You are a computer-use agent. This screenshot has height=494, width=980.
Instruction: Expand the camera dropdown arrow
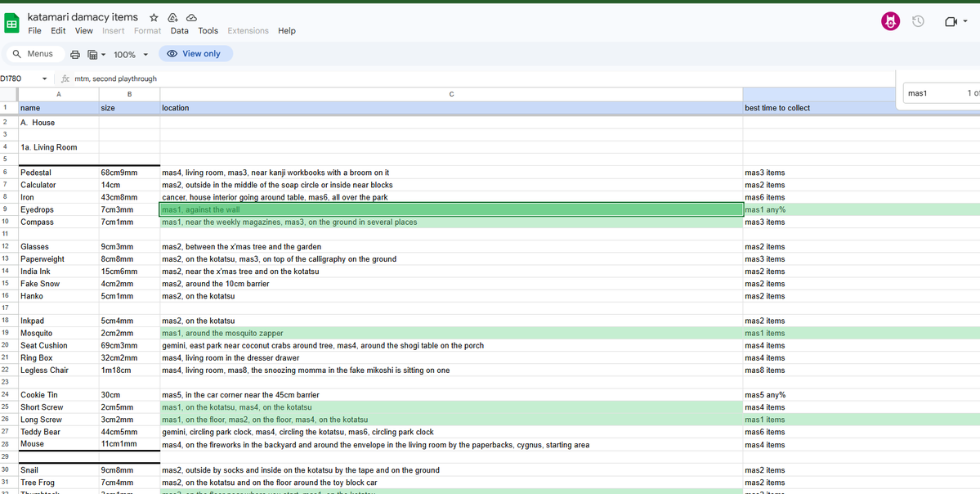coord(965,22)
